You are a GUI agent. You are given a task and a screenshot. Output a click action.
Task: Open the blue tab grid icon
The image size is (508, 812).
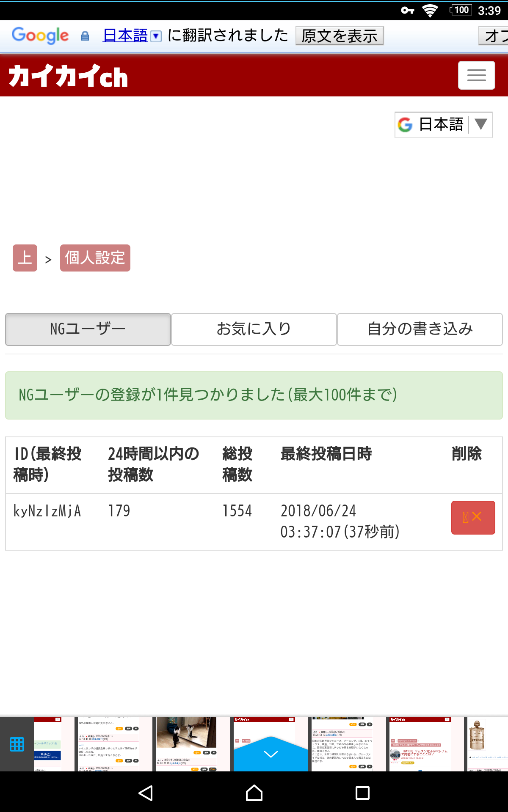(x=17, y=744)
